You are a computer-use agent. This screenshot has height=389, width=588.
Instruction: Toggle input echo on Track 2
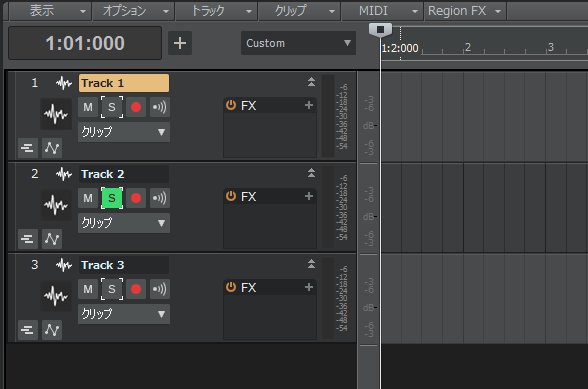[x=160, y=198]
